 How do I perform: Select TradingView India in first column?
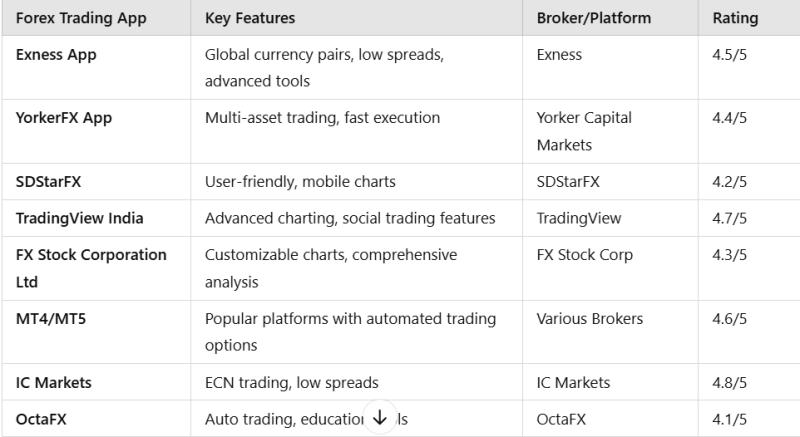click(x=79, y=218)
